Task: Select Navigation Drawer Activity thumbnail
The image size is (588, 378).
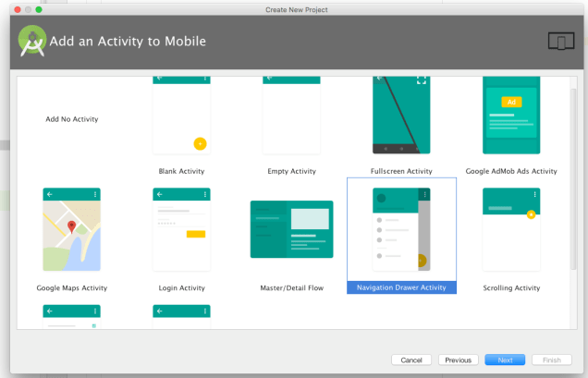Action: (x=401, y=229)
